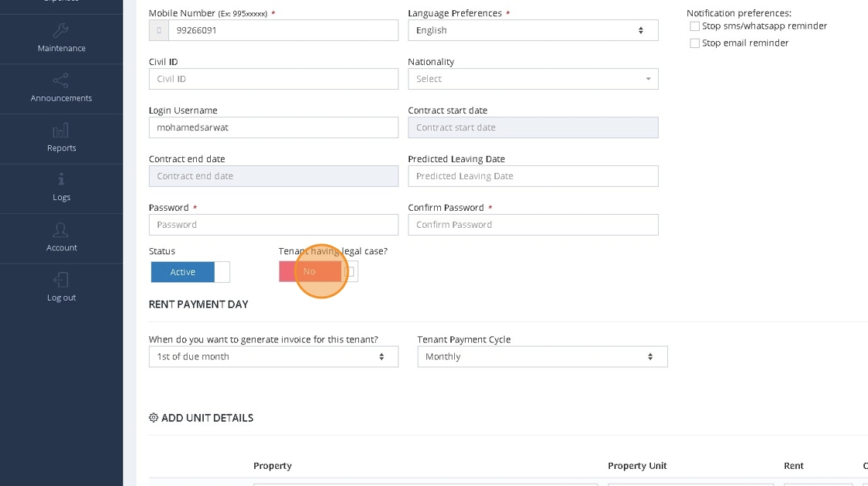This screenshot has height=486, width=868.
Task: Open Tenant Payment Cycle dropdown
Action: click(542, 357)
